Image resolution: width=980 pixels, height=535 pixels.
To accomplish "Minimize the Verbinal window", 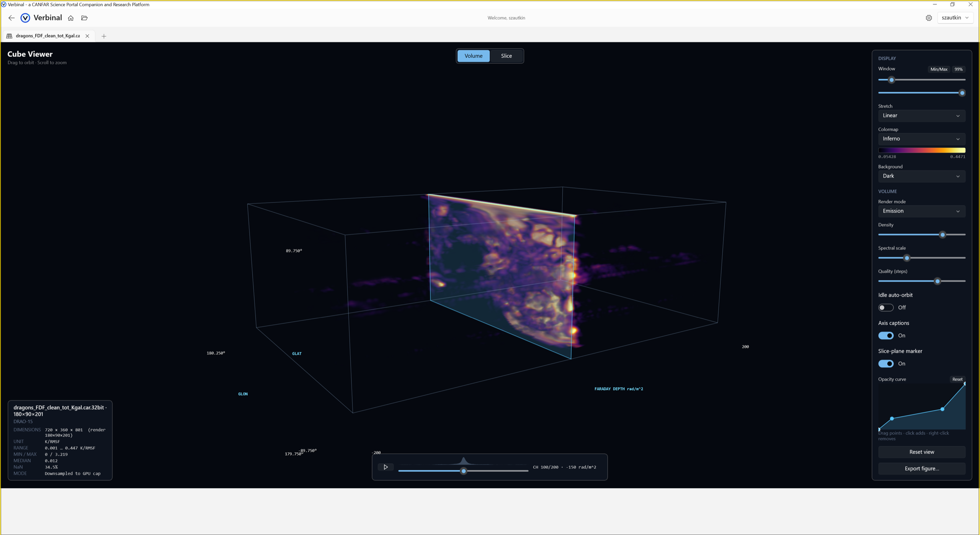I will [935, 5].
